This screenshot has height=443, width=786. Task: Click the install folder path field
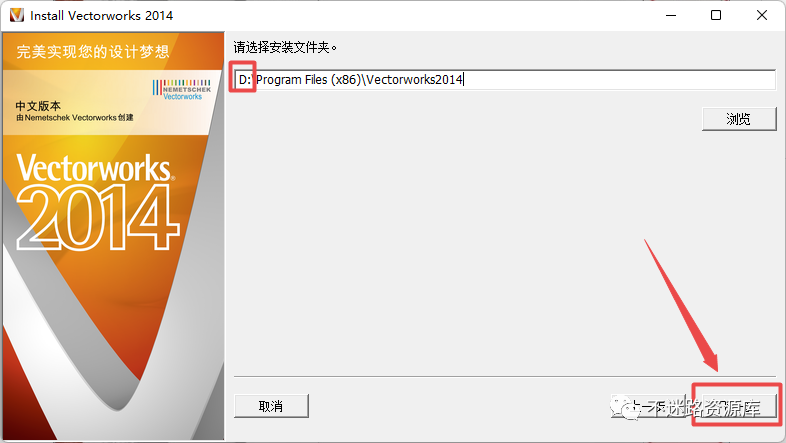(505, 80)
